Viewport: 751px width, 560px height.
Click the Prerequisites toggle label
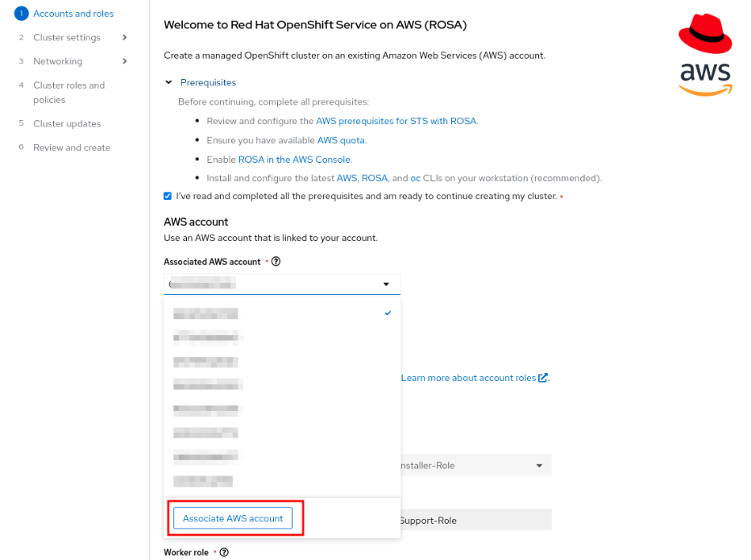208,82
